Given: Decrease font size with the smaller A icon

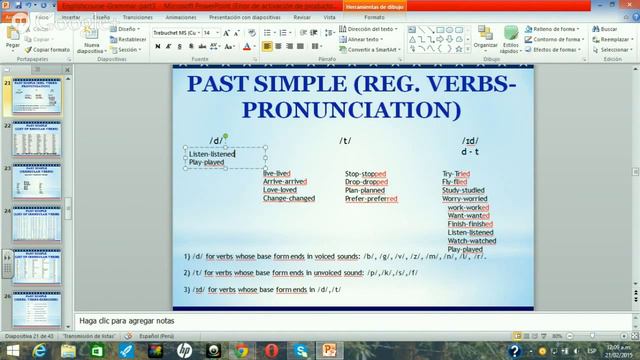Looking at the screenshot, I should 237,33.
